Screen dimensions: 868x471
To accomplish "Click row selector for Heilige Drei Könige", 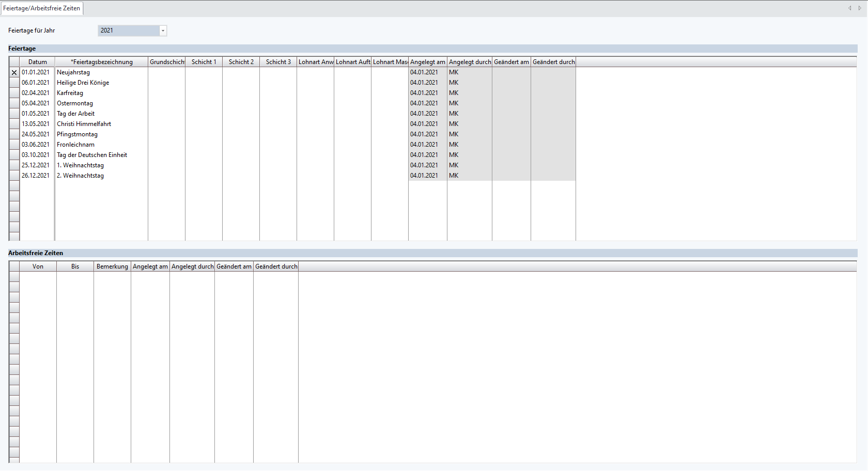I will [14, 83].
